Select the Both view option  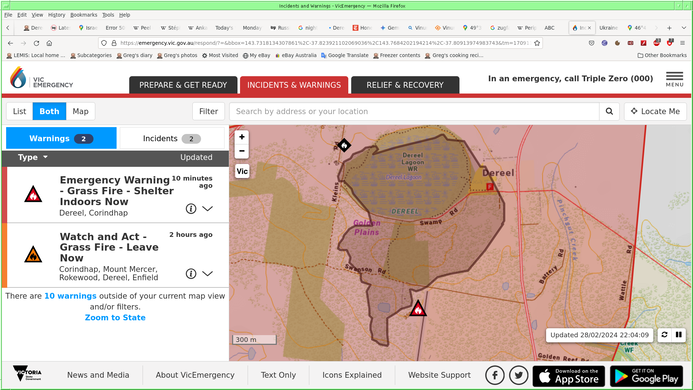(49, 111)
